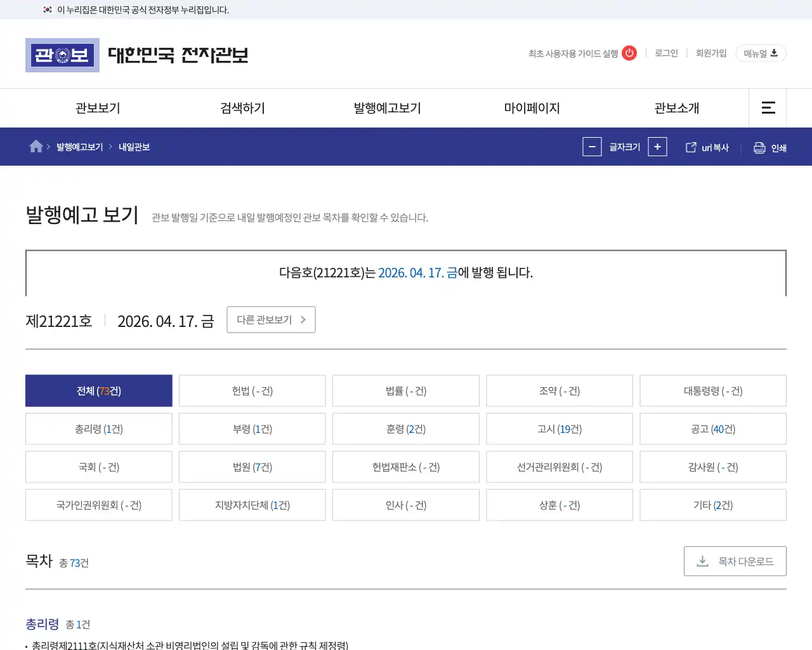Open the 2026. 04. 17. 금 date link
The height and width of the screenshot is (650, 812).
417,273
